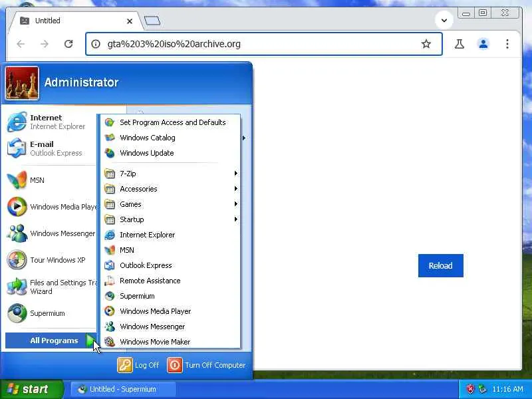The height and width of the screenshot is (399, 532).
Task: Select Windows Update in All Programs
Action: (171, 153)
